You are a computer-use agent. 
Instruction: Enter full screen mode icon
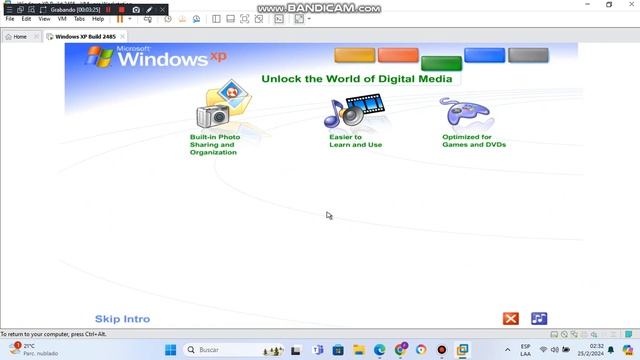pyautogui.click(x=244, y=19)
